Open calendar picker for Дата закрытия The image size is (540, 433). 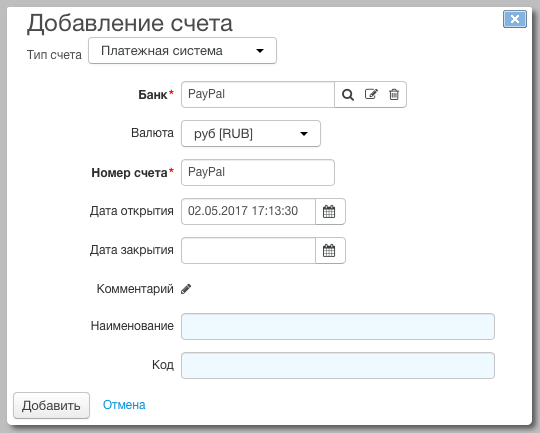[x=330, y=250]
